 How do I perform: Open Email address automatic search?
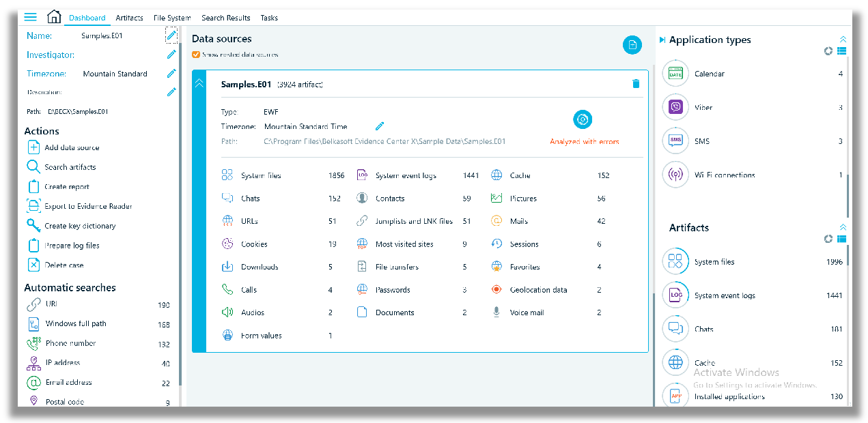tap(98, 383)
